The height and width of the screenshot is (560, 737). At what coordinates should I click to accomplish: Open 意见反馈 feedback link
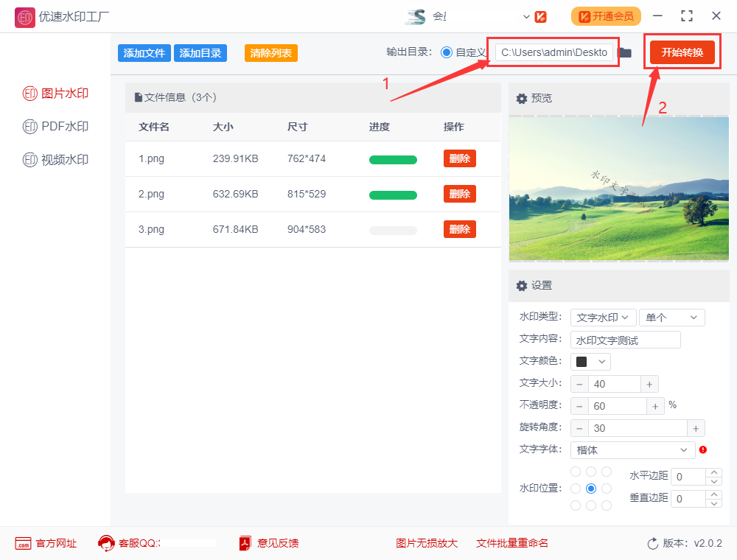(278, 544)
